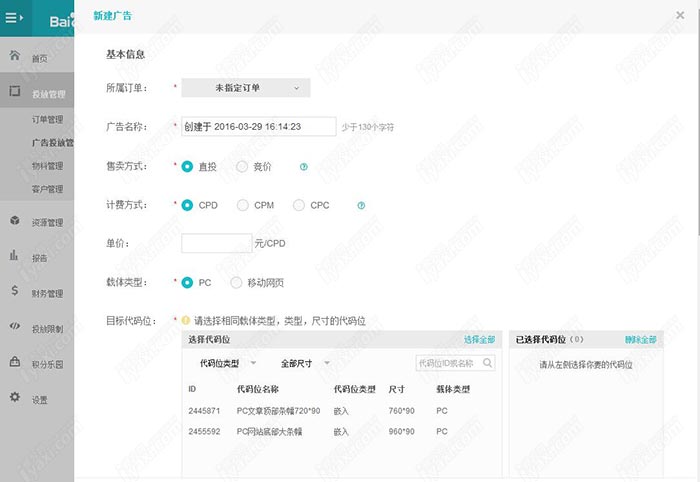Image resolution: width=700 pixels, height=482 pixels.
Task: Click the 单价 price input field
Action: point(216,243)
